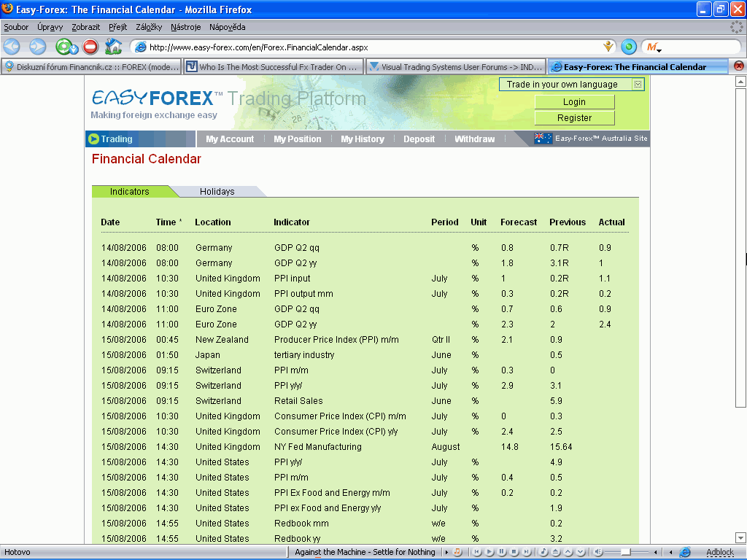Click the URL address field
747x560 pixels.
tap(365, 47)
